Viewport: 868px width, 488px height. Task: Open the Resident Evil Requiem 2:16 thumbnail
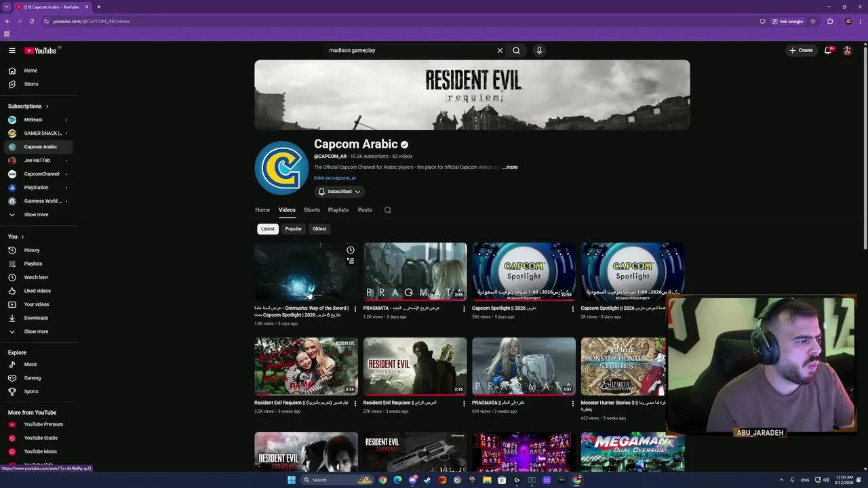415,367
